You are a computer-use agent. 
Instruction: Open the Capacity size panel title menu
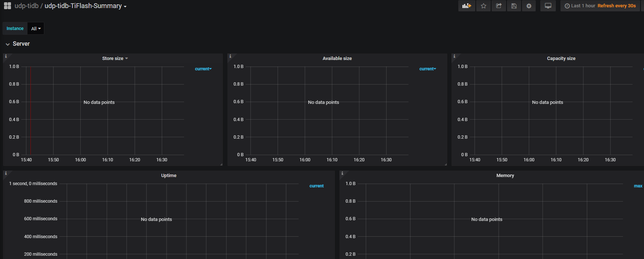(561, 59)
